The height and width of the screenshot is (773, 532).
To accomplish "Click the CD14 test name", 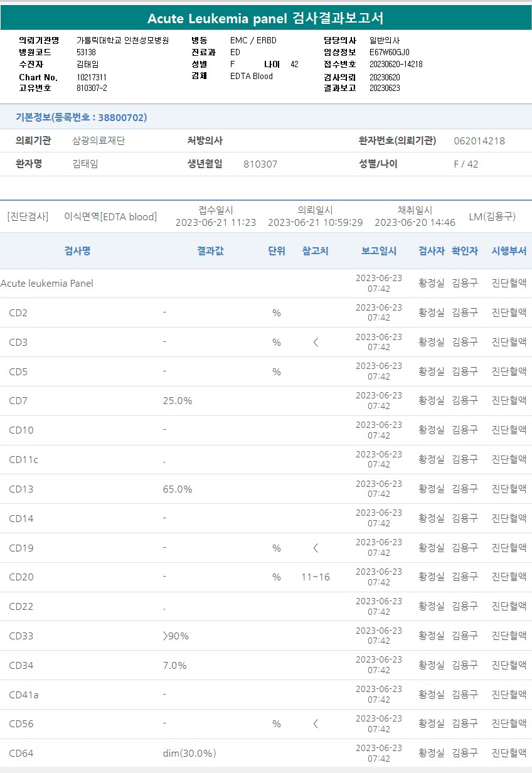I will (21, 519).
